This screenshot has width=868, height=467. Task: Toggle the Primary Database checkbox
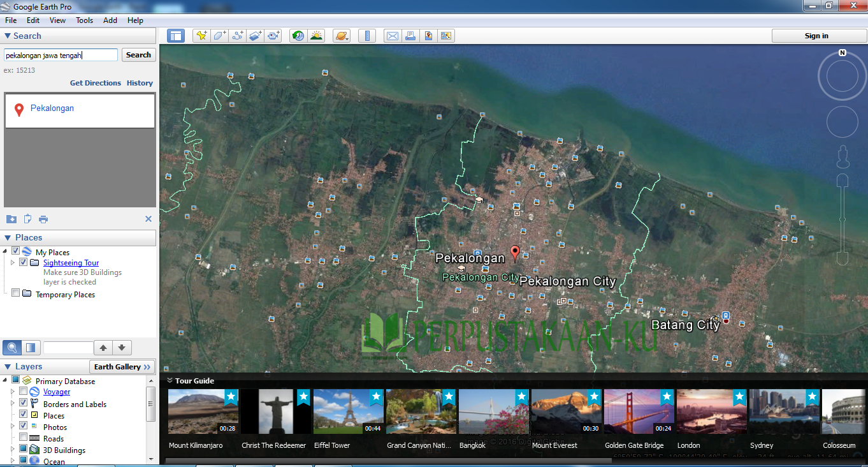pyautogui.click(x=16, y=380)
